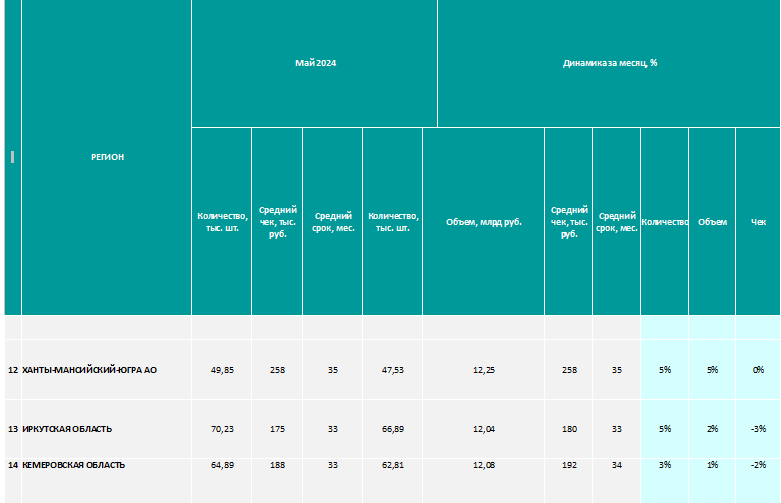Select the cell containing 62,81
The height and width of the screenshot is (503, 781).
(392, 481)
